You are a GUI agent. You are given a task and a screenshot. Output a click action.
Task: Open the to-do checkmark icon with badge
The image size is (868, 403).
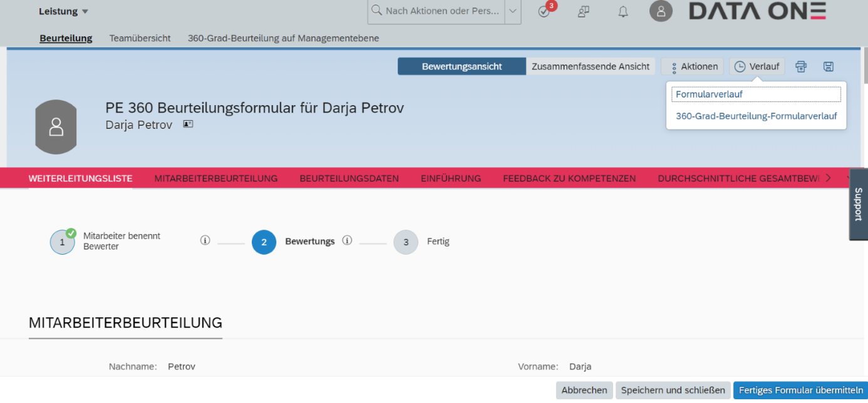[x=544, y=11]
